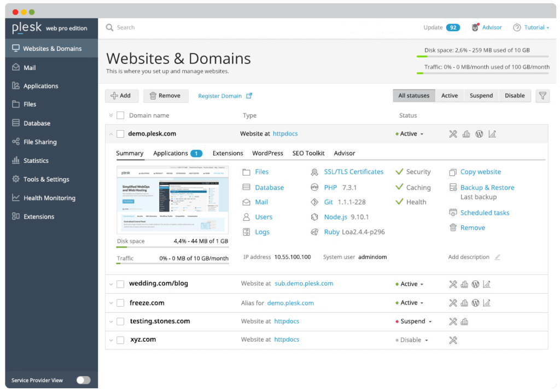This screenshot has width=560, height=392.
Task: Click the Disk space usage bar in the header
Action: [482, 56]
